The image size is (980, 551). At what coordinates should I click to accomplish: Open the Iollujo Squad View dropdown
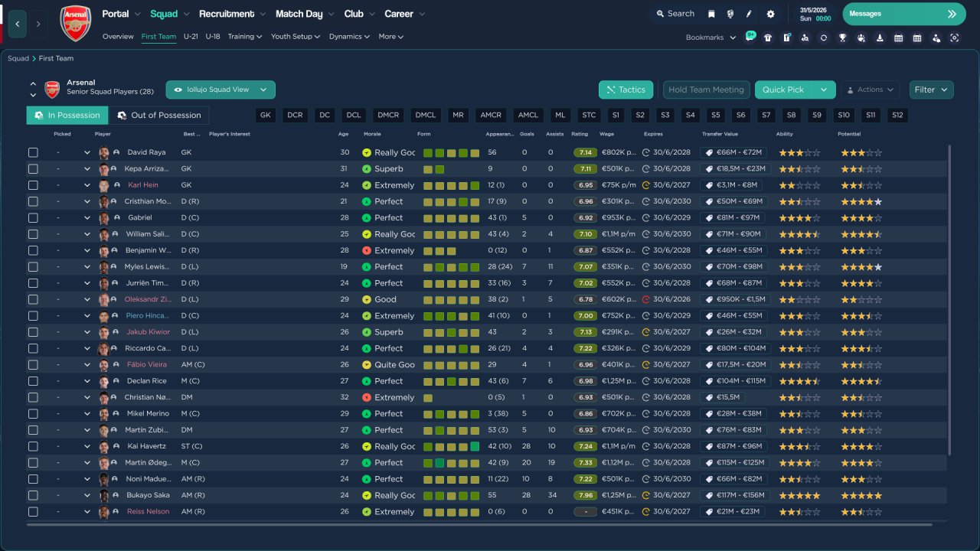(220, 90)
